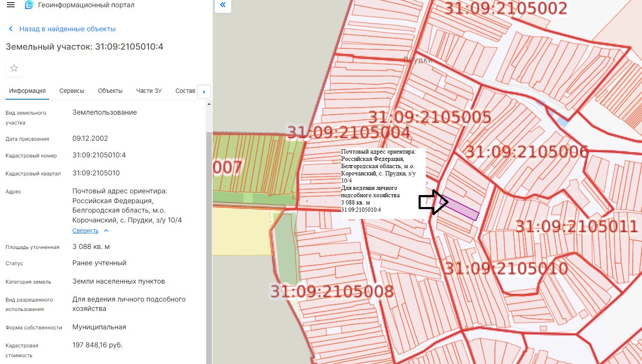
Task: Open the hamburger main menu
Action: point(11,5)
